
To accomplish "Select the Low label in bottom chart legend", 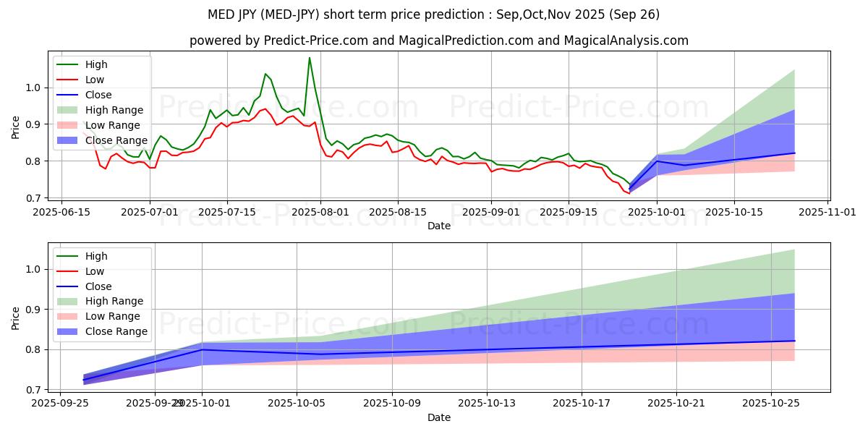I will coord(95,271).
